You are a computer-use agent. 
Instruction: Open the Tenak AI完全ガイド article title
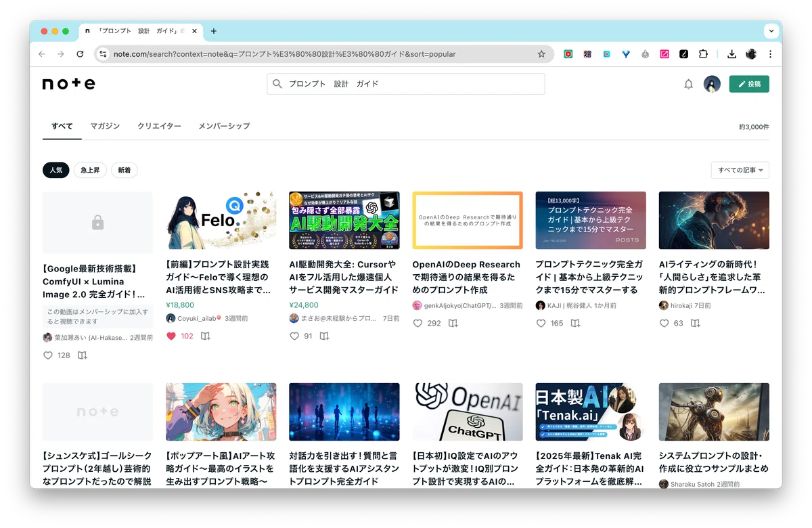(590, 468)
